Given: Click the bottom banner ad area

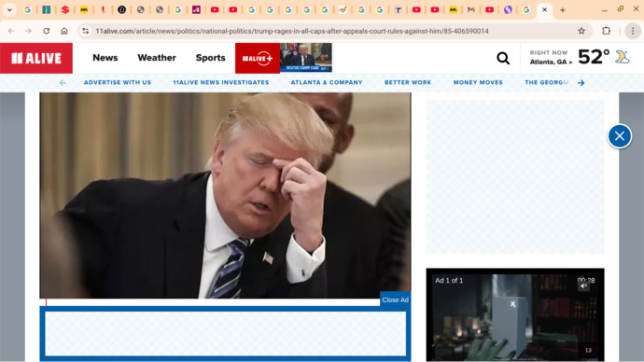Looking at the screenshot, I should (225, 334).
